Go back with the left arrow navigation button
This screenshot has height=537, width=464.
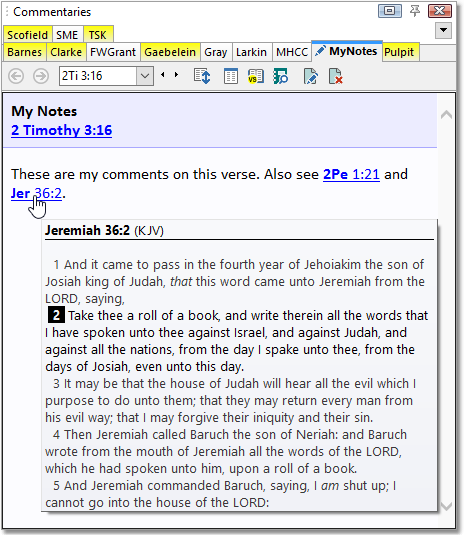[x=16, y=76]
